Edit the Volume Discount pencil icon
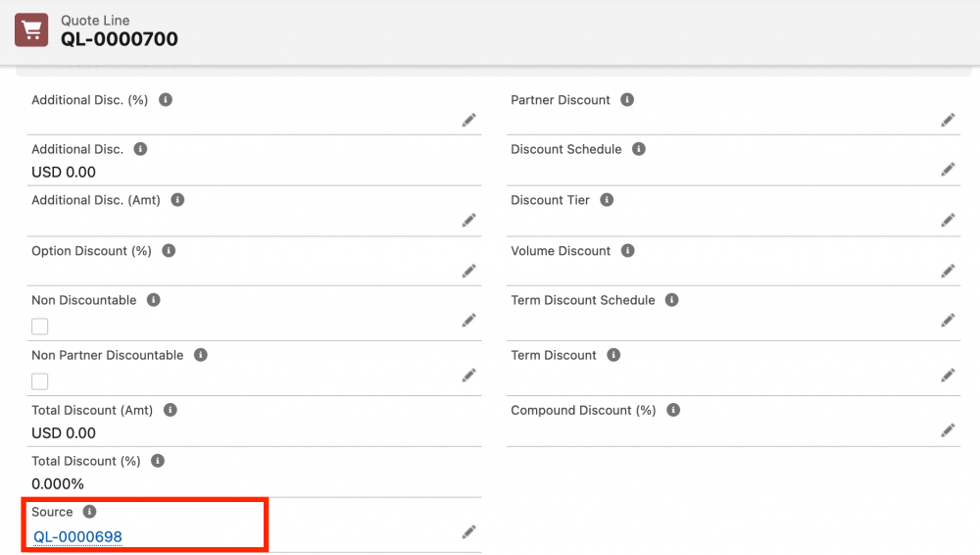 948,271
